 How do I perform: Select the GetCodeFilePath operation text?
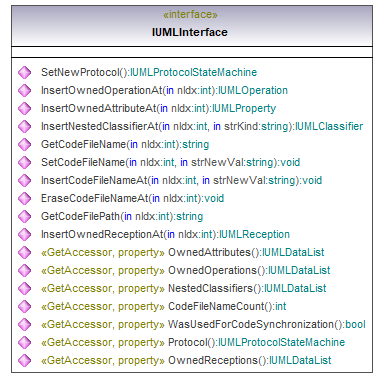coord(122,216)
